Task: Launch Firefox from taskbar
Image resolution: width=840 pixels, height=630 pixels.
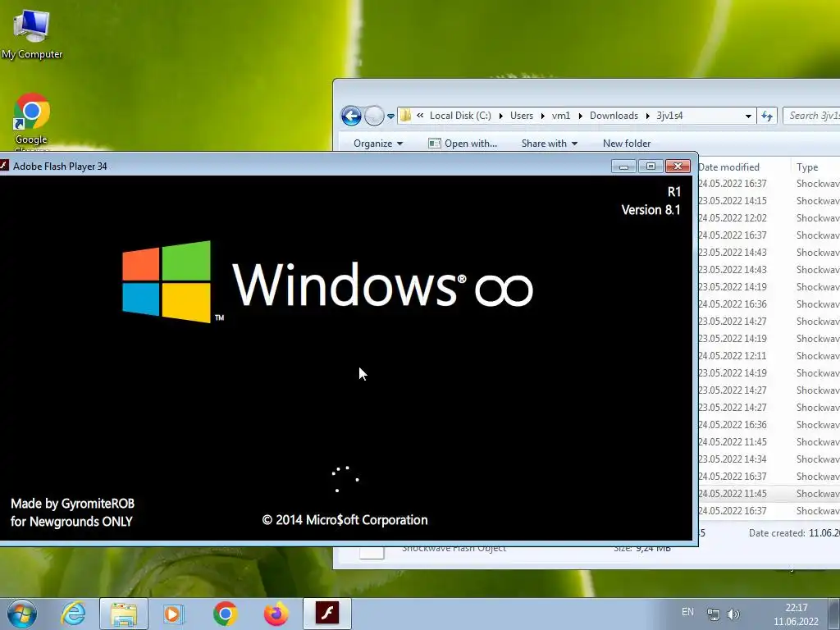Action: point(276,614)
